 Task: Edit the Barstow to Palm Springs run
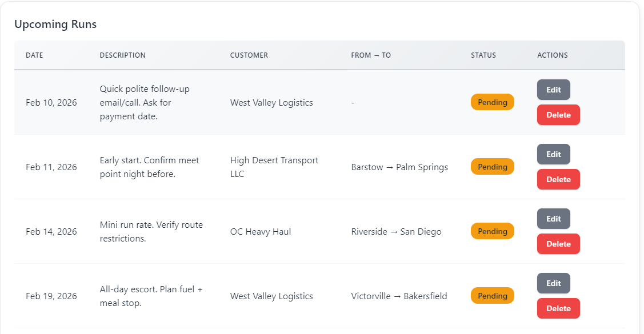(x=553, y=154)
